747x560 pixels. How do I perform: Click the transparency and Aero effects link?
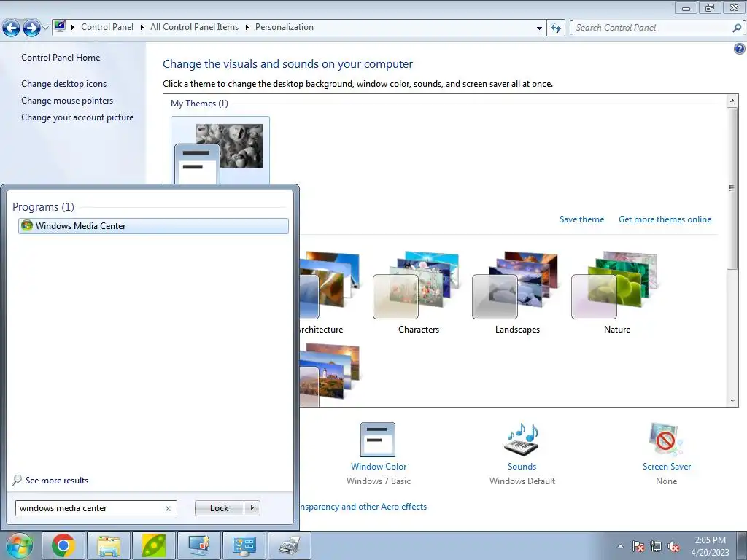[x=363, y=507]
